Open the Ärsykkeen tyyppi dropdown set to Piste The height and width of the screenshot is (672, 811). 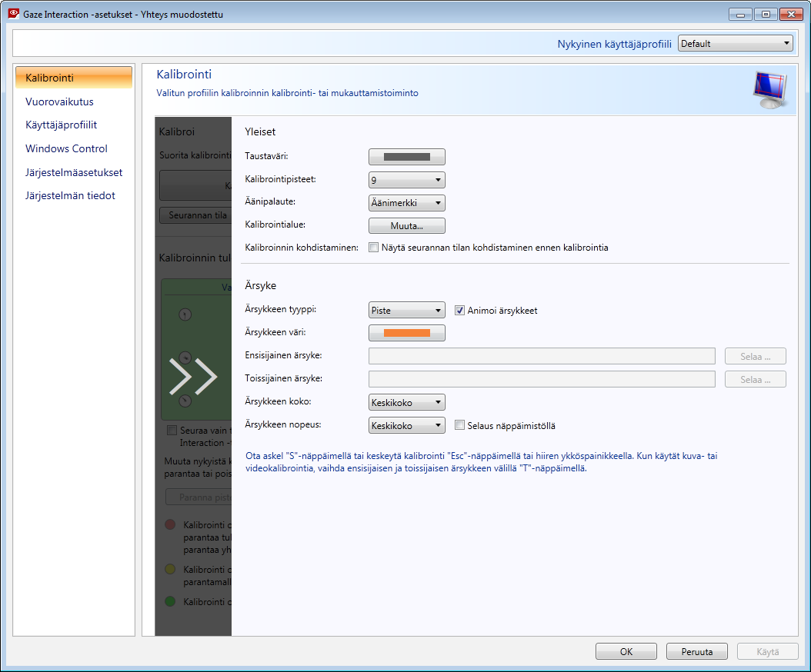(x=406, y=310)
